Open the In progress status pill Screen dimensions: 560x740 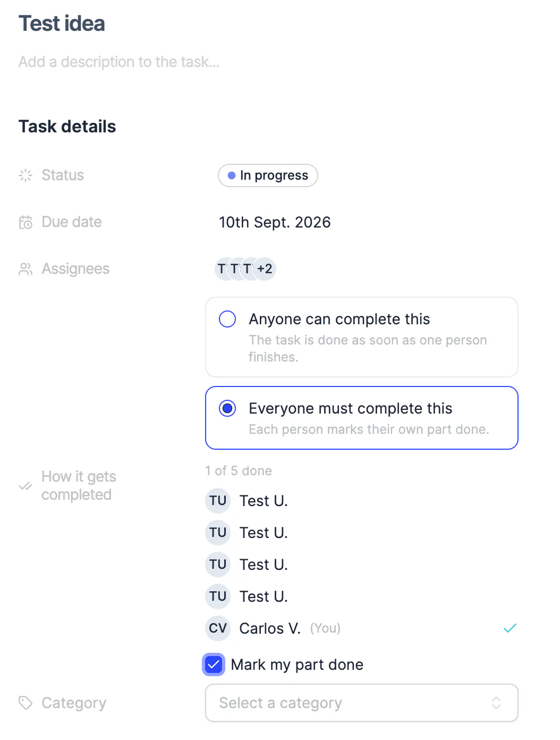[x=268, y=175]
